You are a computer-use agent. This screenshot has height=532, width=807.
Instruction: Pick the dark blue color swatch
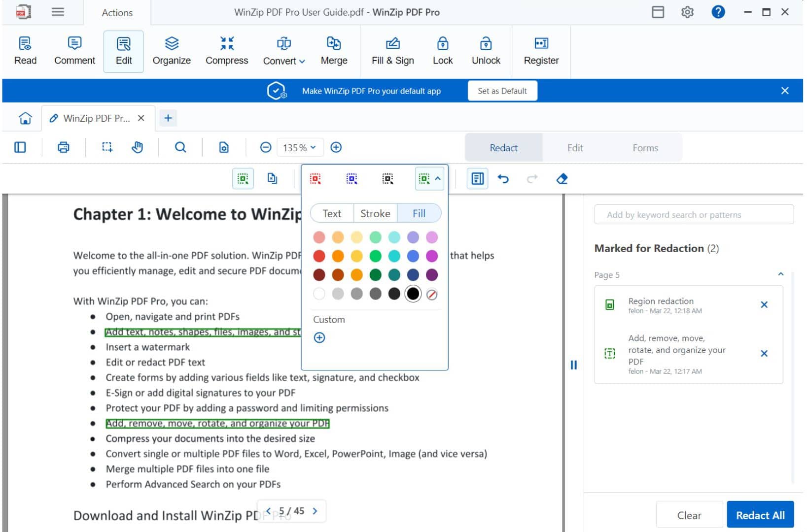point(413,275)
